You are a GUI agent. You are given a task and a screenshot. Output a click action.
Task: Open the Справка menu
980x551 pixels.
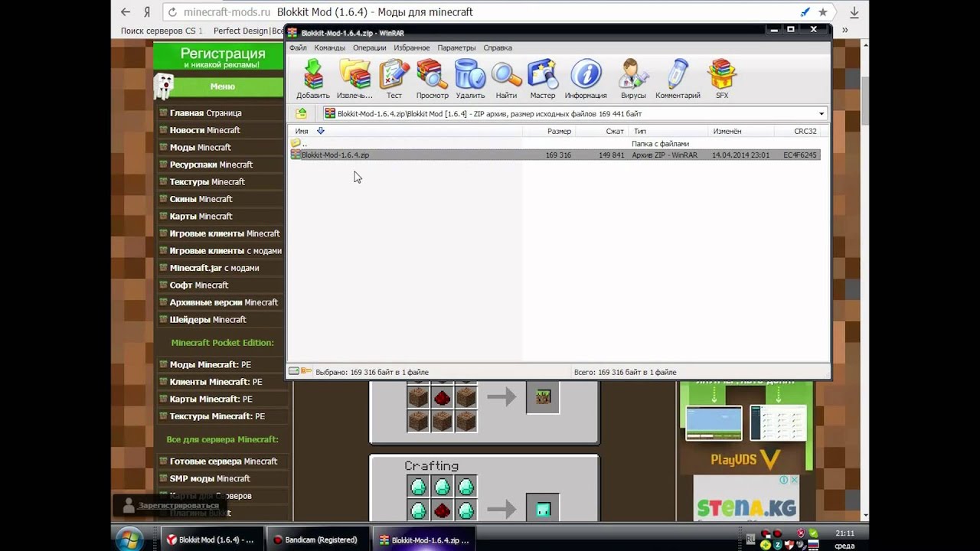click(x=498, y=47)
